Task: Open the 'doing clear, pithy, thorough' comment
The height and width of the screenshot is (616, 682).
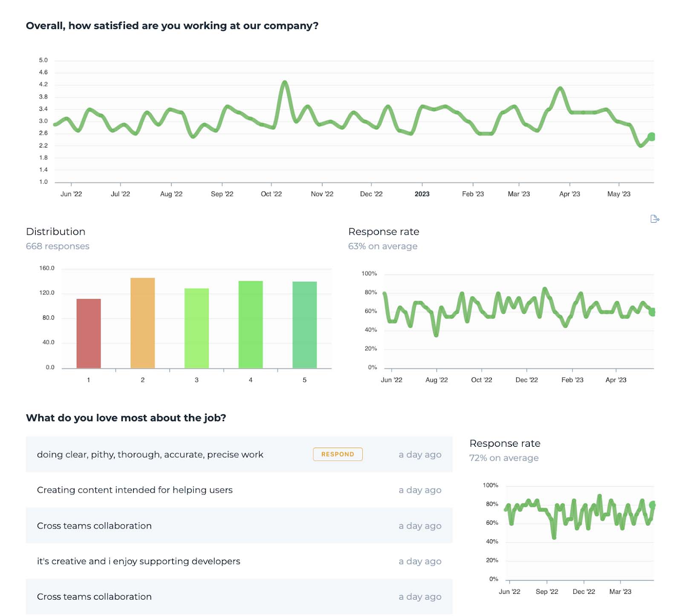Action: pos(150,454)
